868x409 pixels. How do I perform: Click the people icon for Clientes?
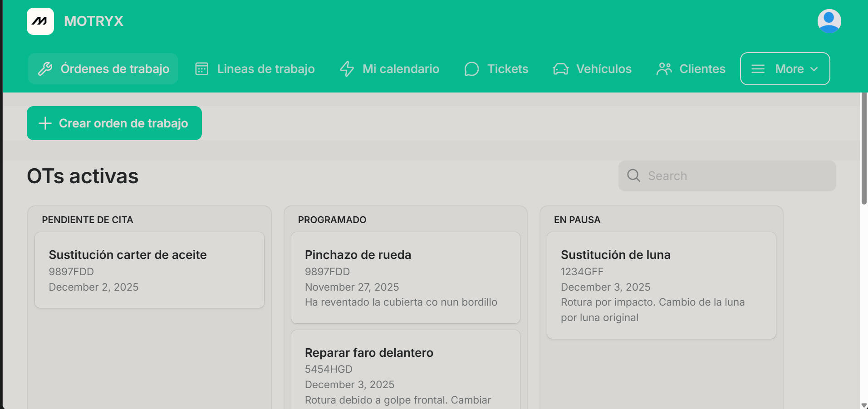664,69
